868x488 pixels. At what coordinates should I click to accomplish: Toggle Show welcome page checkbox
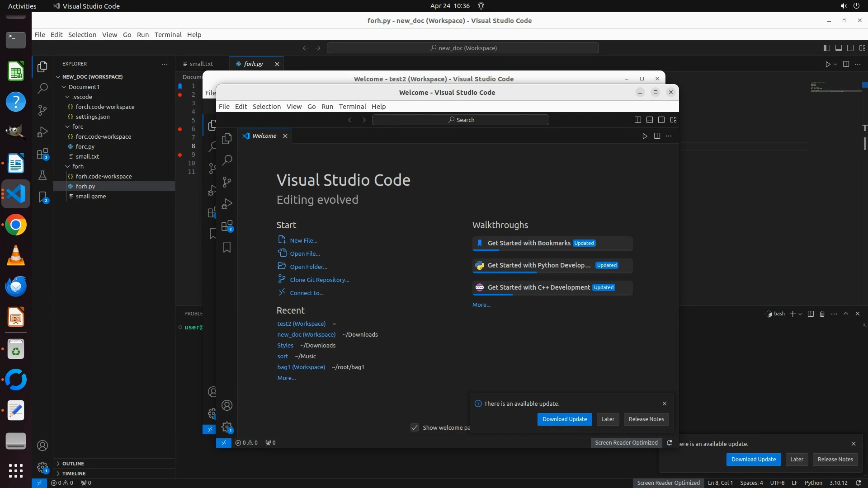click(x=415, y=427)
